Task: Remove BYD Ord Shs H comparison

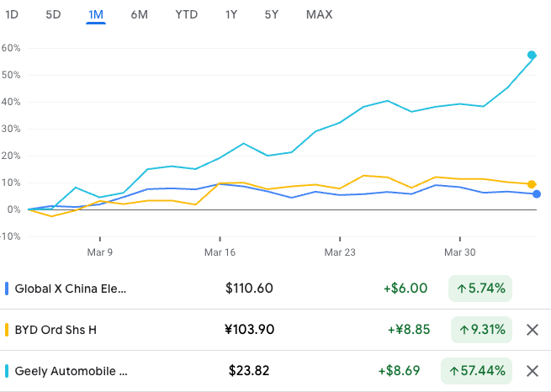Action: tap(532, 330)
